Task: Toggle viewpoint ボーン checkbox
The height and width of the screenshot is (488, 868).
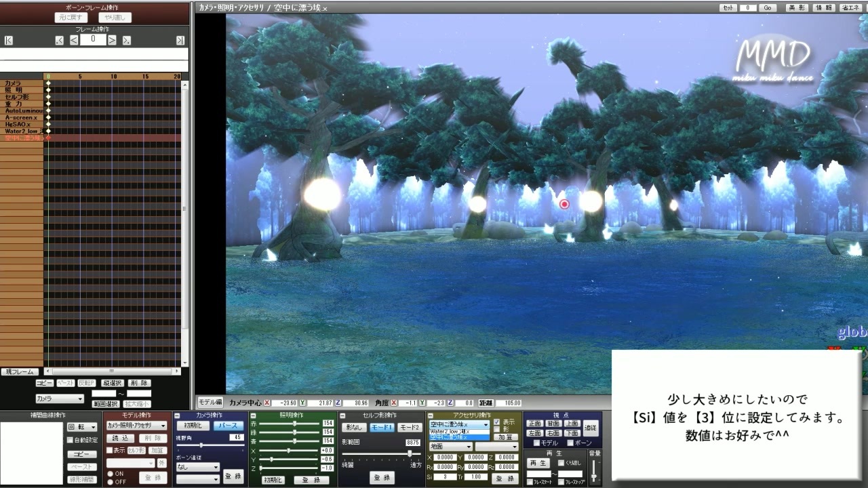Action: (570, 443)
